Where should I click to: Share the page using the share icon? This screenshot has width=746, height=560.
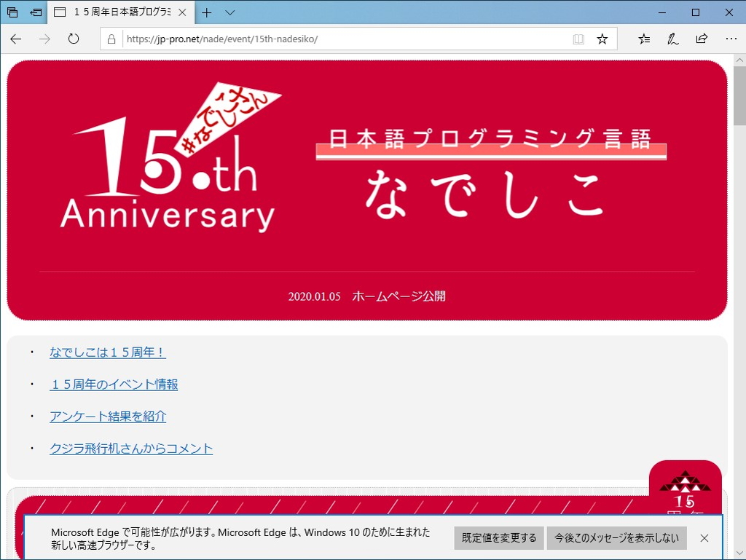click(x=702, y=39)
